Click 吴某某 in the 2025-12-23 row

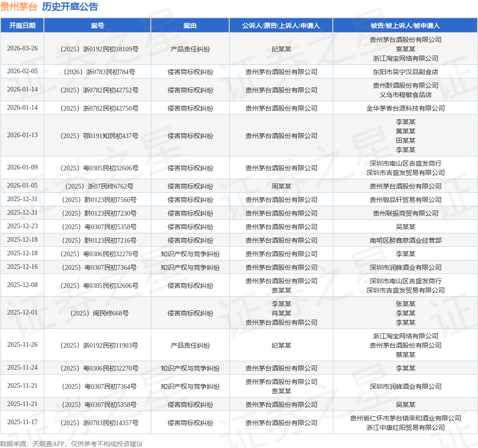tap(405, 227)
